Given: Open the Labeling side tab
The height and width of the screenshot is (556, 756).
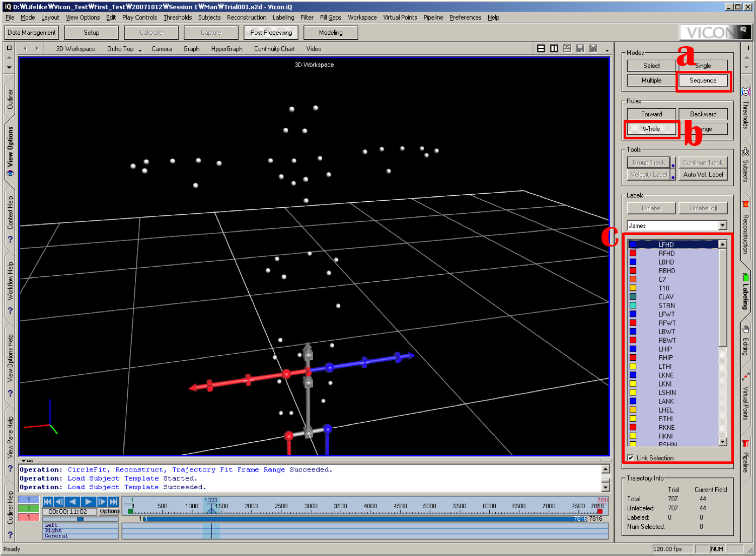Looking at the screenshot, I should click(745, 292).
